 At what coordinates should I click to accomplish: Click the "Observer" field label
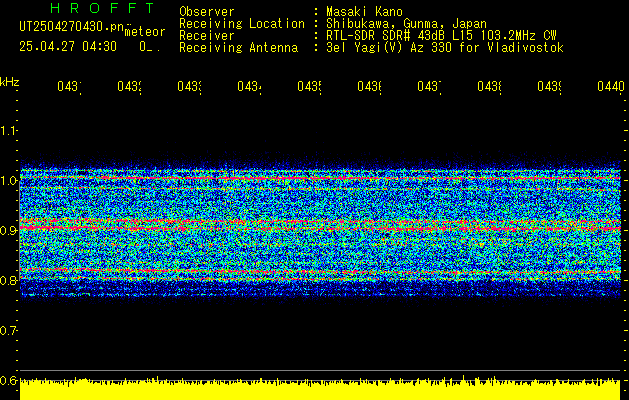point(207,12)
